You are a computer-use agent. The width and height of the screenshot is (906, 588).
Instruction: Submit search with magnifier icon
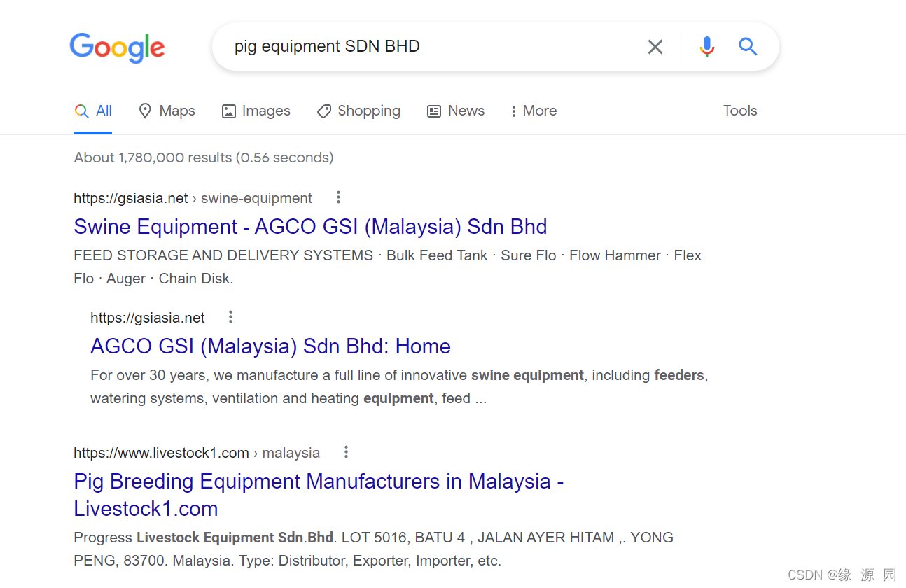pyautogui.click(x=748, y=47)
